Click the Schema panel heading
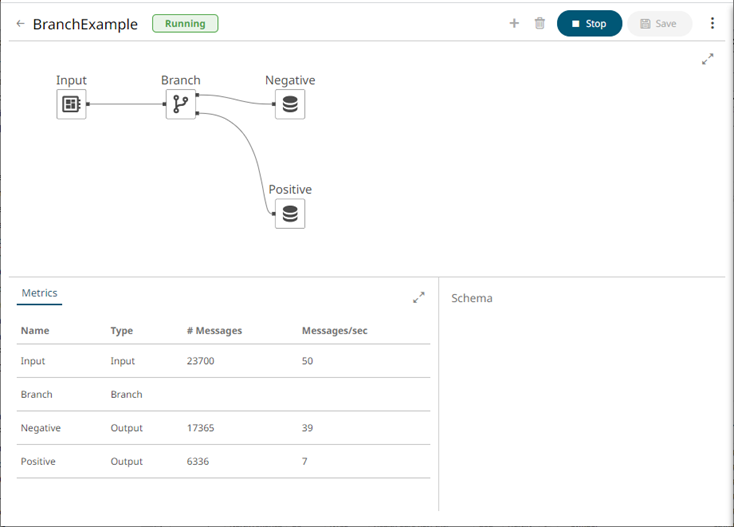Screen dimensions: 734x527 point(472,298)
